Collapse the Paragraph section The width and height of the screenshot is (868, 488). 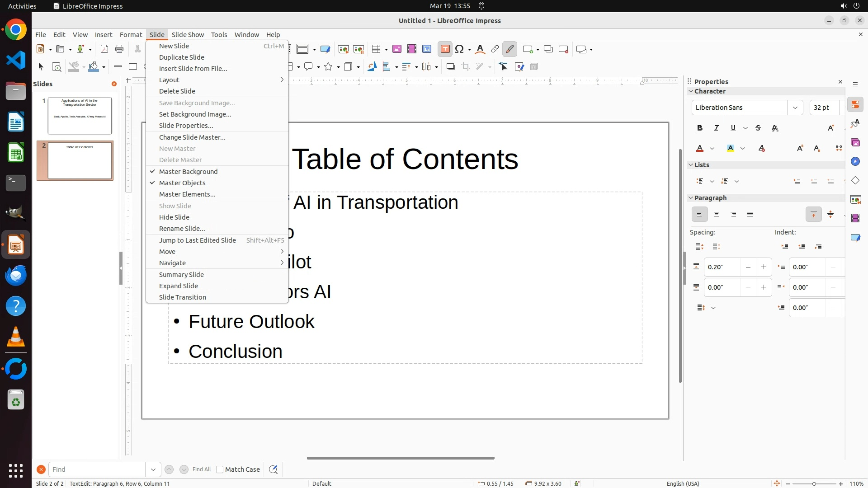pyautogui.click(x=691, y=198)
